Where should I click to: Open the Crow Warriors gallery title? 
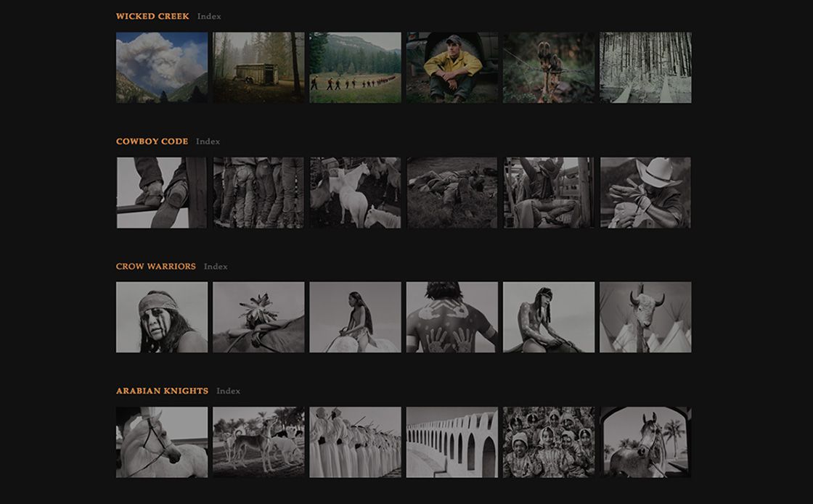coord(156,266)
